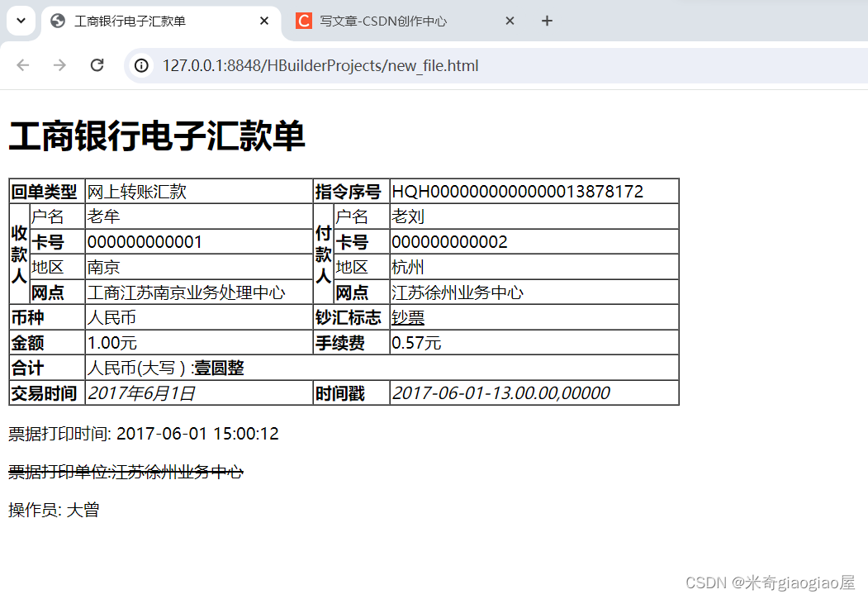Click the 合计 header cell

pos(47,368)
